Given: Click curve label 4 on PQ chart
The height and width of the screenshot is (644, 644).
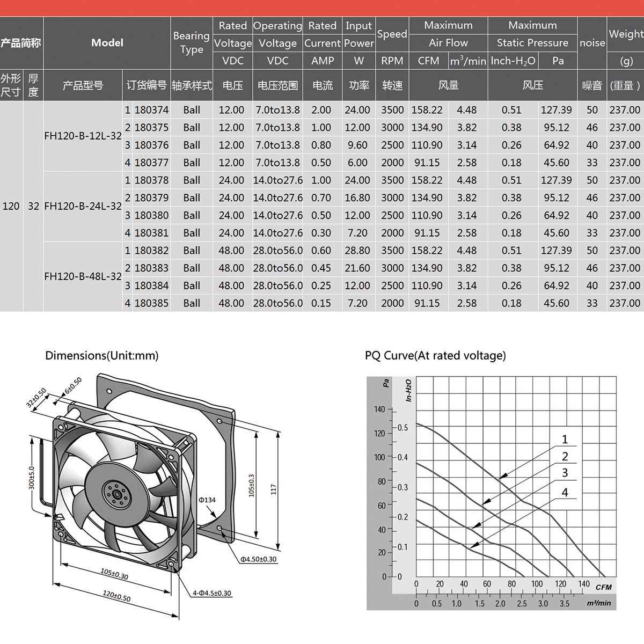Looking at the screenshot, I should 565,492.
